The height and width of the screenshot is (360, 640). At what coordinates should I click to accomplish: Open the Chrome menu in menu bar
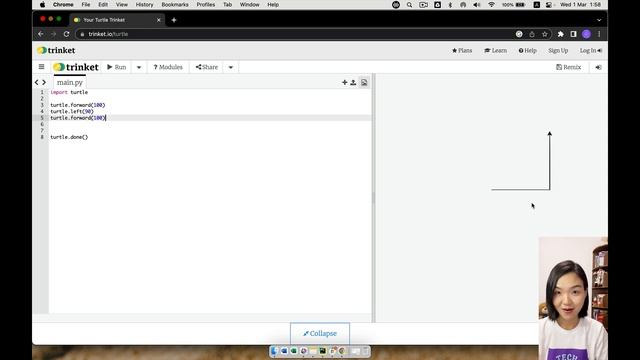click(x=63, y=5)
